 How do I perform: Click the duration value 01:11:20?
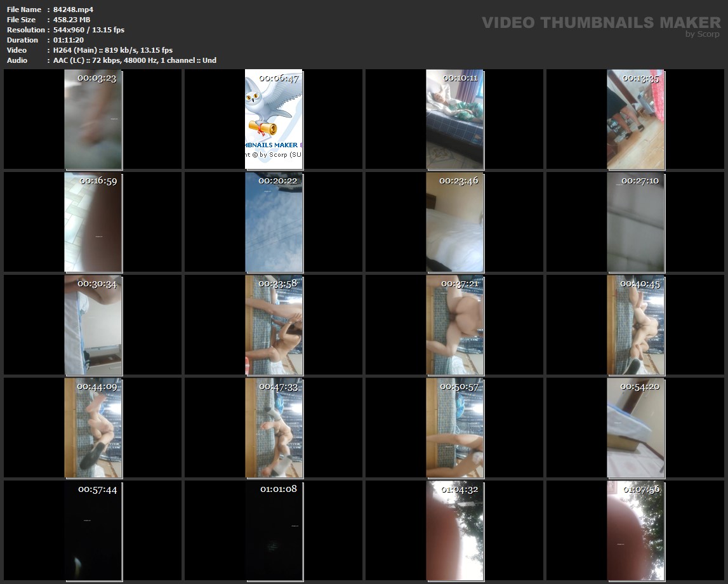(69, 40)
